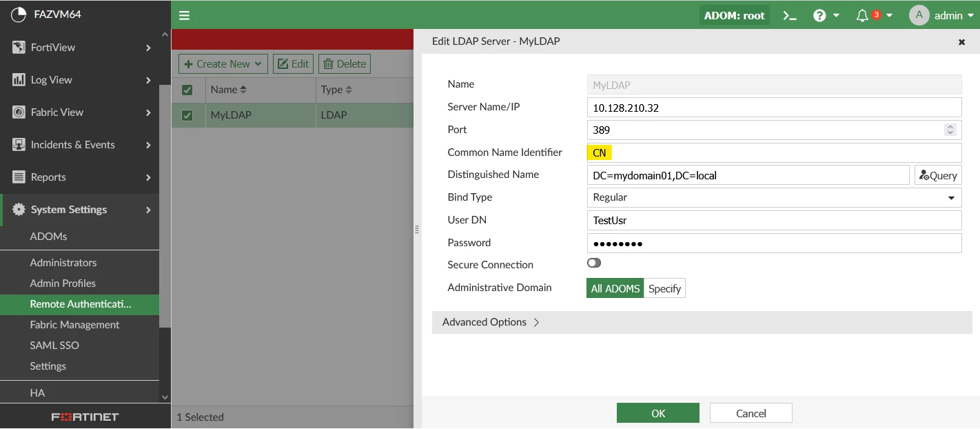Click the Delete toolbar button
The width and height of the screenshot is (980, 429).
345,64
